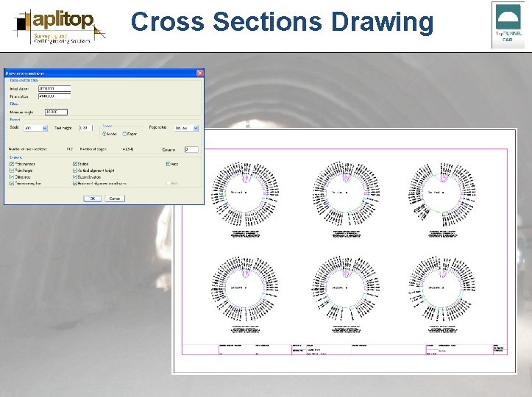Toggle the Point number checkbox
The image size is (532, 397).
coord(12,164)
